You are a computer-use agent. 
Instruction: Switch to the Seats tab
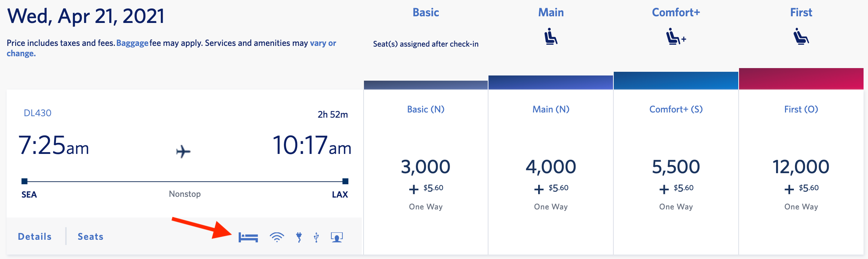click(x=90, y=236)
